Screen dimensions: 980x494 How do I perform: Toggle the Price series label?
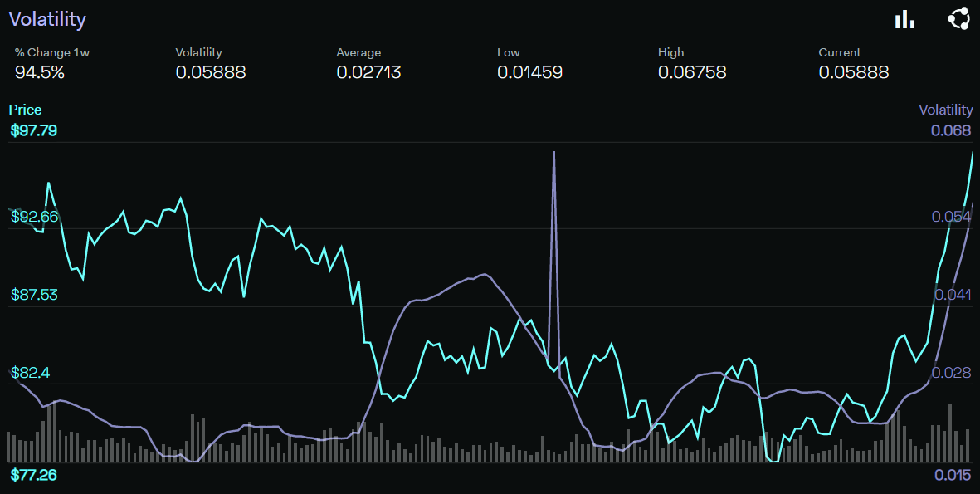point(25,109)
